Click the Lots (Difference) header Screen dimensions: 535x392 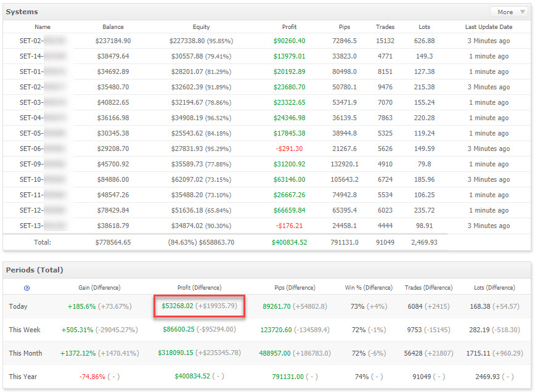click(x=494, y=288)
